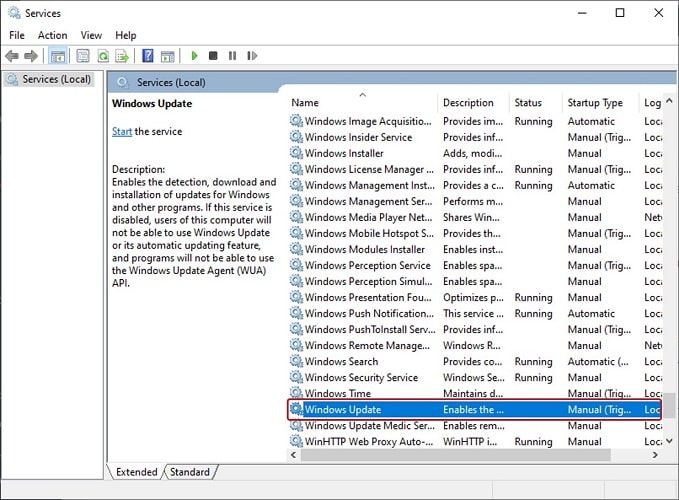Click gear icon beside Windows Time
679x500 pixels.
[296, 393]
